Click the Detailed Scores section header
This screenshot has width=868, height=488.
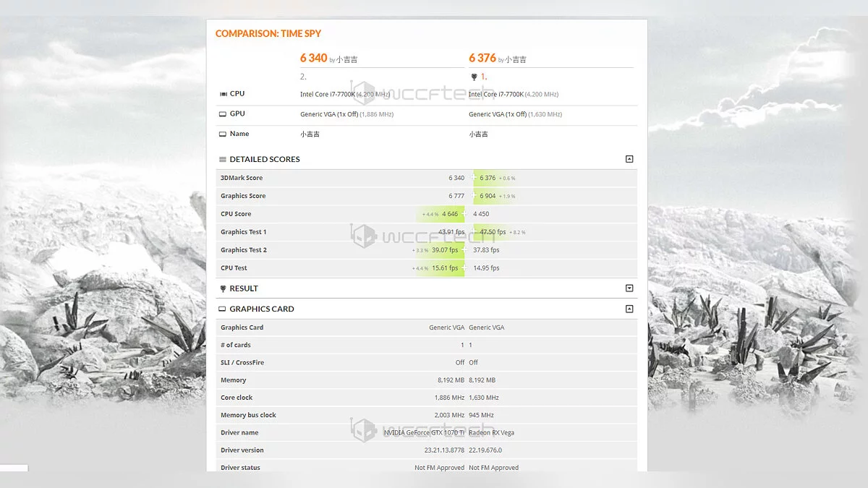[264, 159]
